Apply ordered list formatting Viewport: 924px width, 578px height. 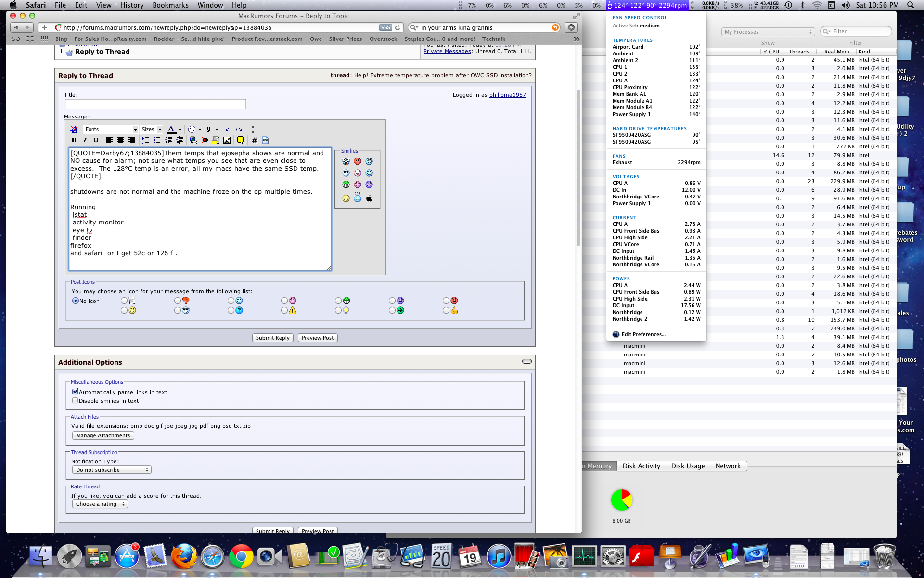[x=145, y=140]
